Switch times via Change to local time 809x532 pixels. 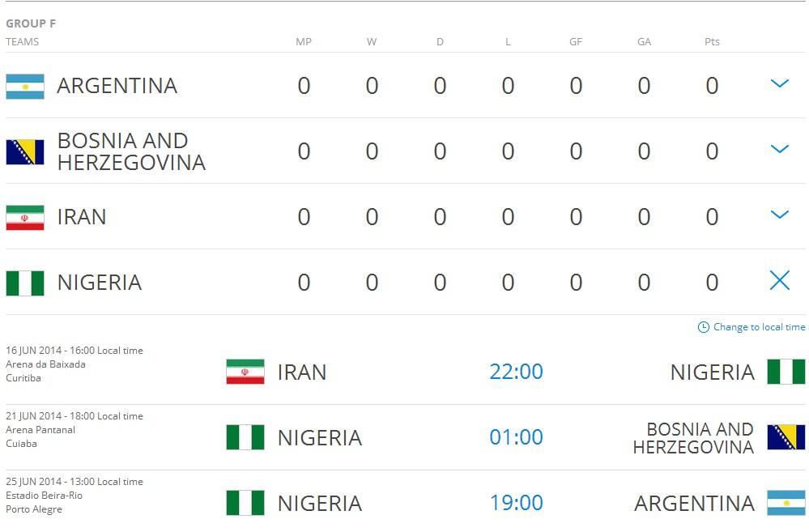tap(759, 328)
